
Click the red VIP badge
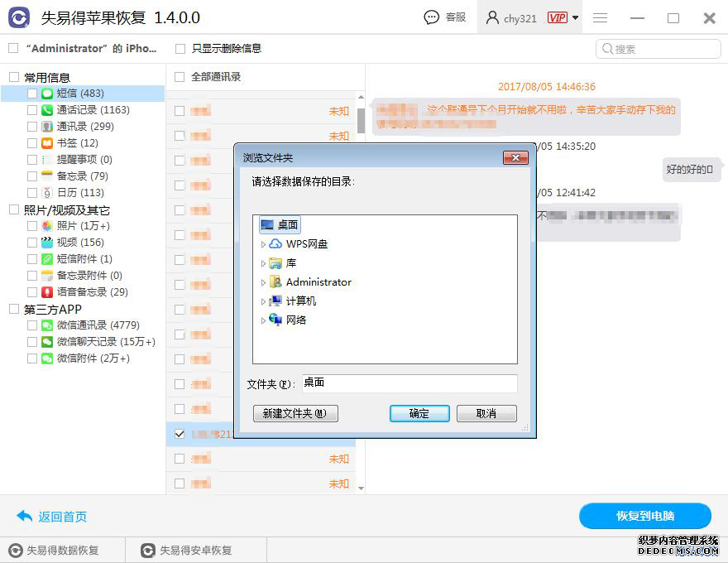tap(557, 17)
